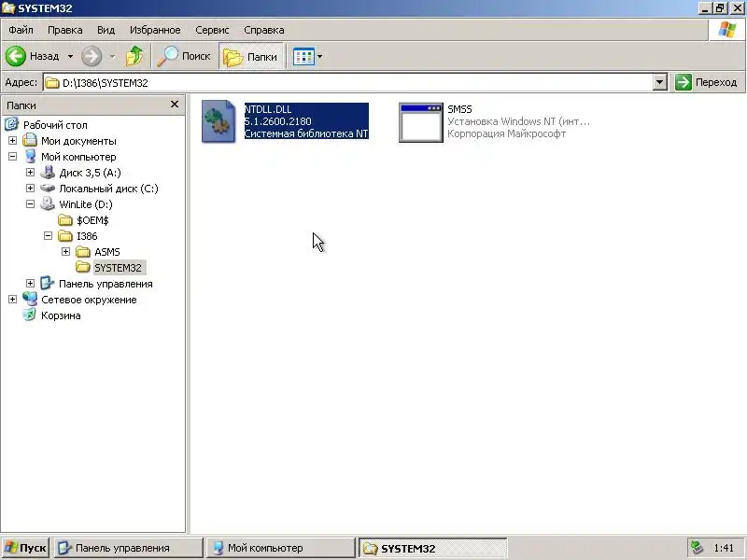Select the I386 folder icon
The width and height of the screenshot is (747, 560).
point(64,236)
